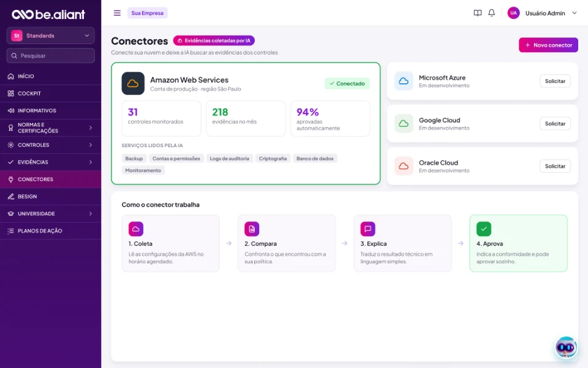The width and height of the screenshot is (588, 368).
Task: Click the be.aliant logo
Action: 48,14
